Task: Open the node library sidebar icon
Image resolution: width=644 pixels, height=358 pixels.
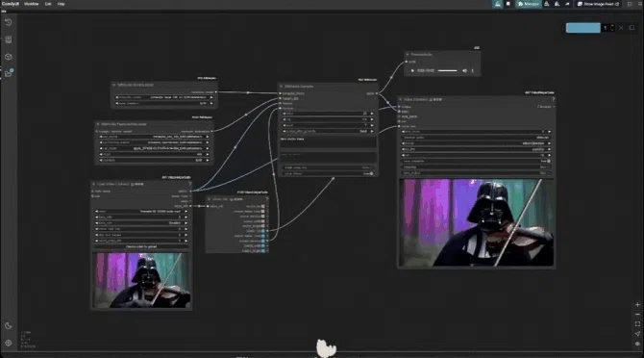Action: (9, 39)
